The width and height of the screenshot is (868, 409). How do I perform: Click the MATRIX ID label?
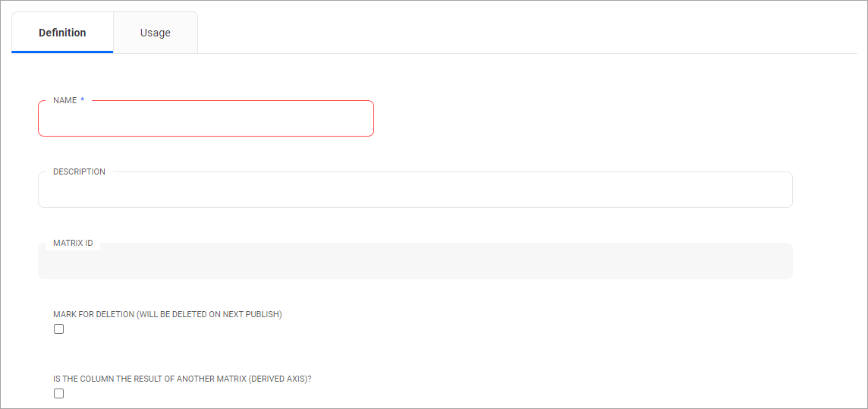click(73, 243)
